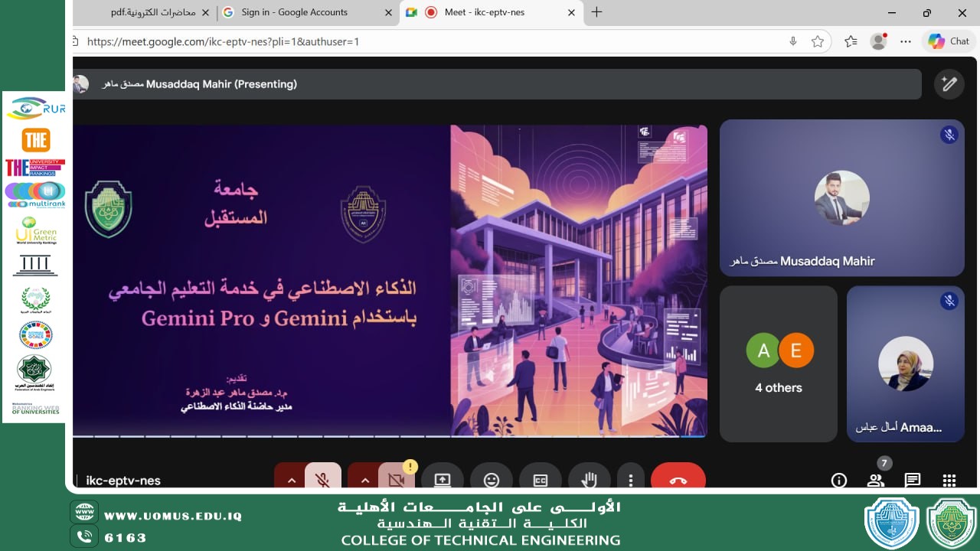The image size is (980, 551).
Task: Open meeting details info icon
Action: [839, 480]
